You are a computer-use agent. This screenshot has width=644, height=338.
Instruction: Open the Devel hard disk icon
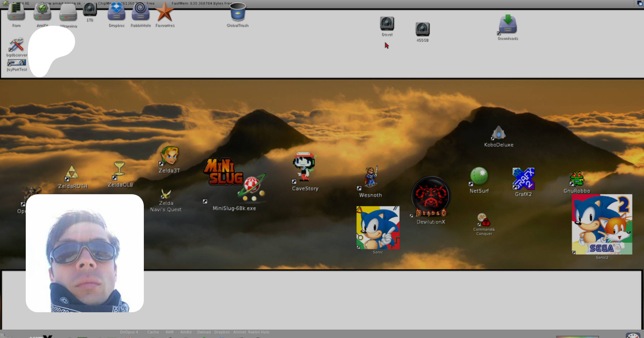(x=387, y=24)
